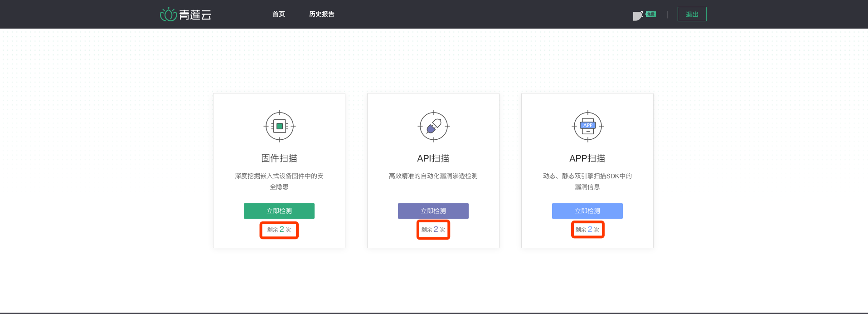Click the user avatar icon

point(638,16)
